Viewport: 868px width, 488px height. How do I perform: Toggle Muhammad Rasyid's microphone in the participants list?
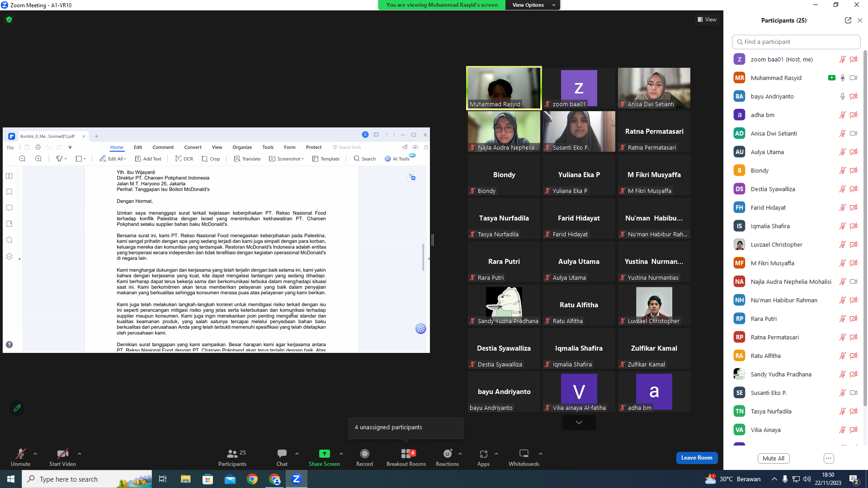click(843, 78)
